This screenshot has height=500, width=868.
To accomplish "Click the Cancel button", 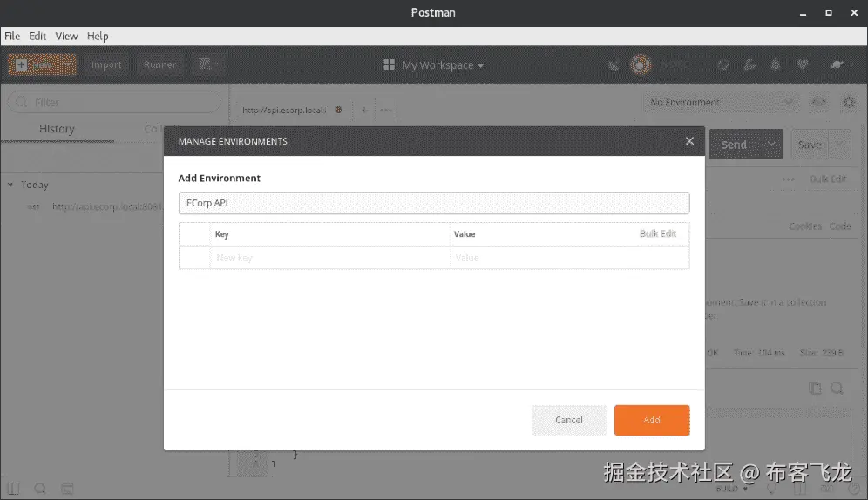I will 569,420.
